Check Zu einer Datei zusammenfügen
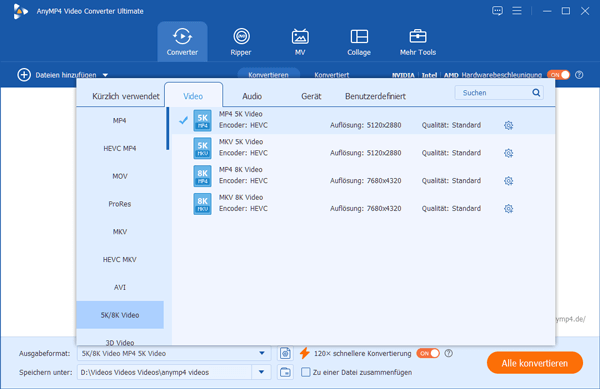This screenshot has width=600, height=389. coord(305,372)
